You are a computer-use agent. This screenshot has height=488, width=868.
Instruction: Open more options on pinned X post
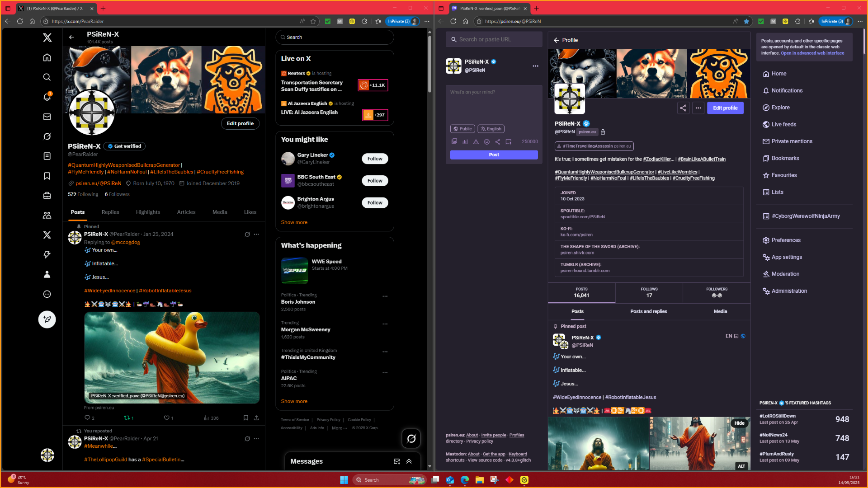click(256, 235)
